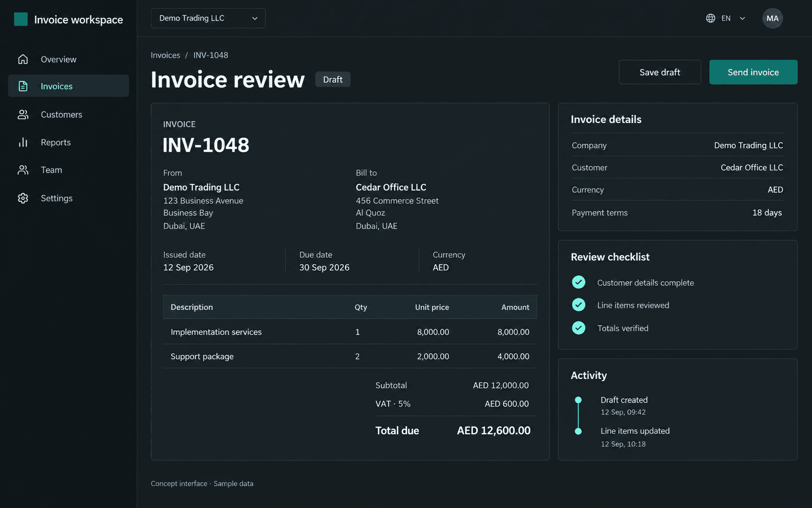Click the Reports bar chart icon
The height and width of the screenshot is (508, 812).
coord(23,142)
